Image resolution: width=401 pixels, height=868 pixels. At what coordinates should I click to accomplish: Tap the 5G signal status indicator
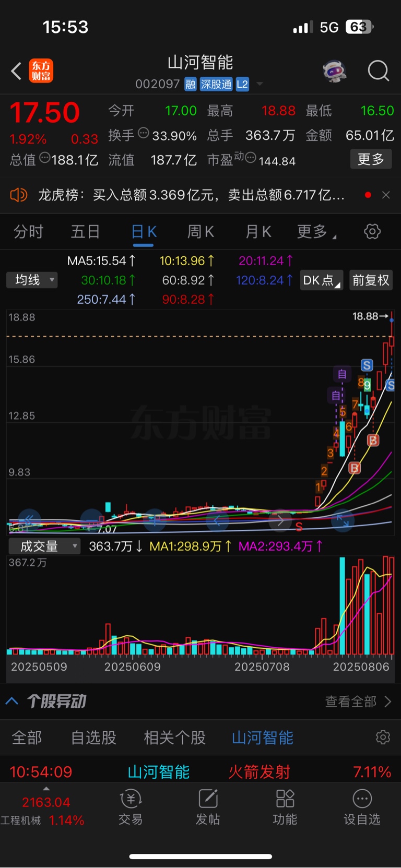pos(329,27)
